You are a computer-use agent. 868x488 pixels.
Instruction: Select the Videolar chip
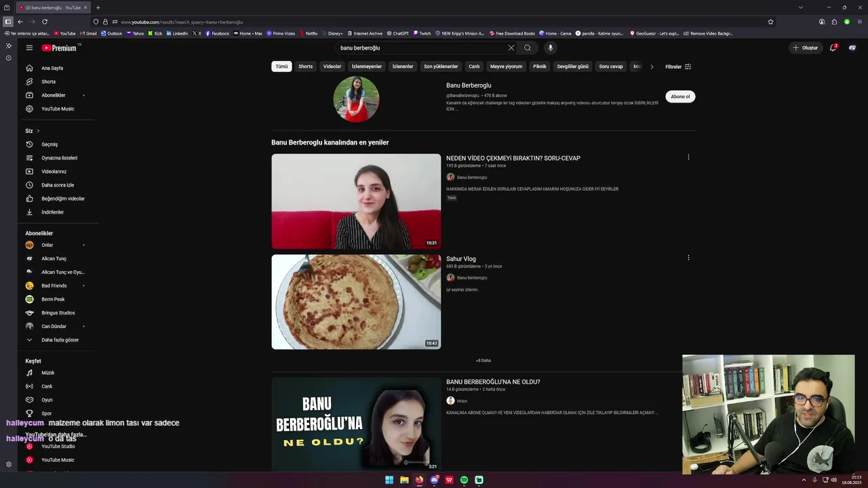(x=332, y=66)
